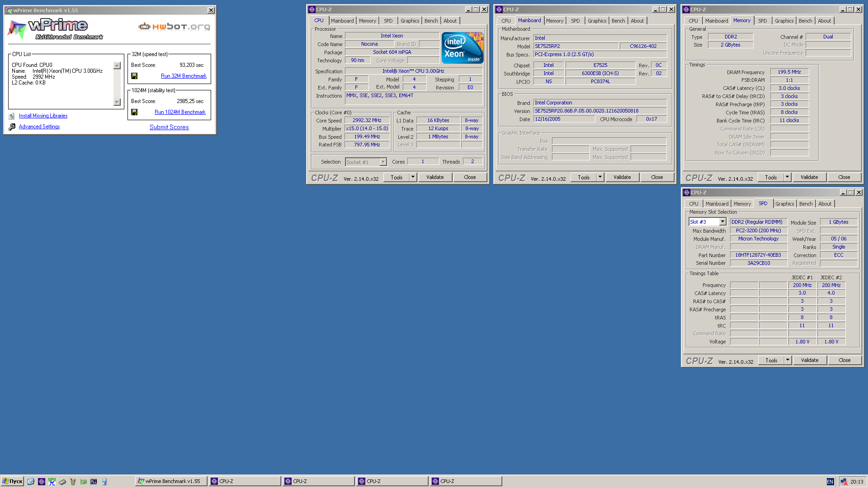The image size is (868, 488).
Task: Click the save icon beside 32M Best Score
Action: pyautogui.click(x=134, y=76)
